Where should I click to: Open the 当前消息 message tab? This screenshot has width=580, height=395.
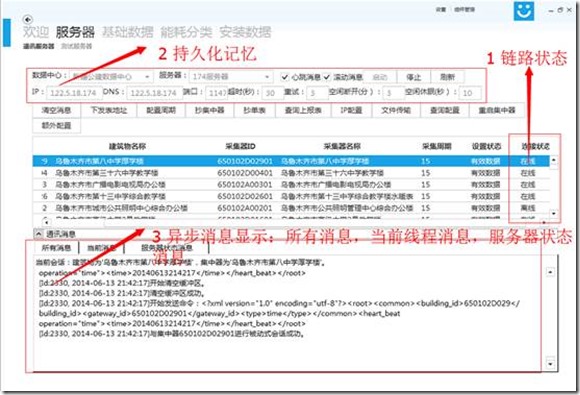[101, 248]
